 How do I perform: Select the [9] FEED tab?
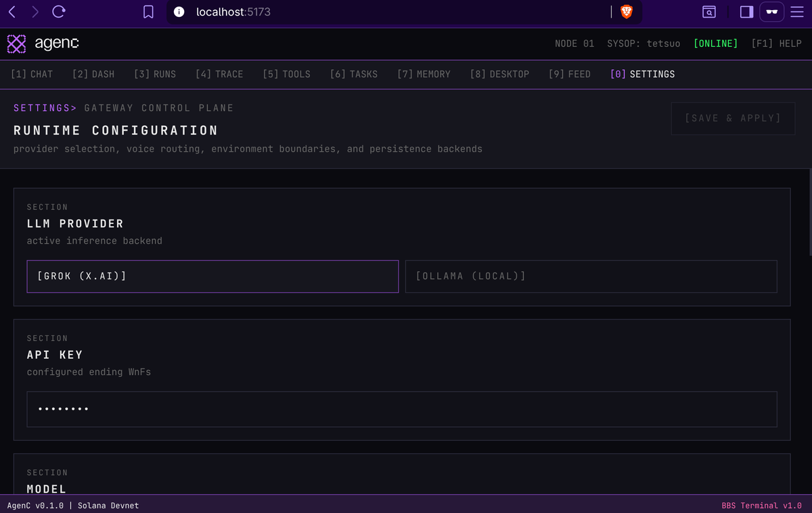click(x=570, y=74)
